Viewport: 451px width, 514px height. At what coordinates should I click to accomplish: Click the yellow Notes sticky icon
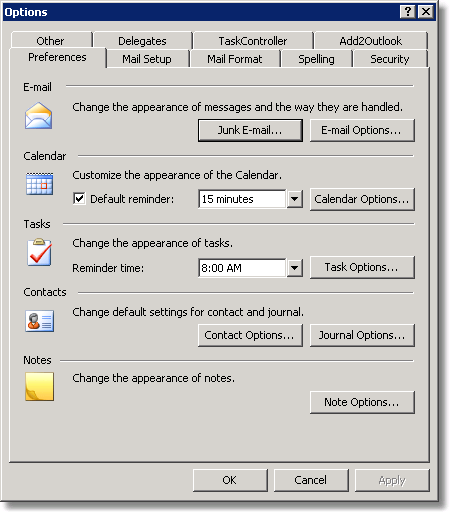(39, 387)
